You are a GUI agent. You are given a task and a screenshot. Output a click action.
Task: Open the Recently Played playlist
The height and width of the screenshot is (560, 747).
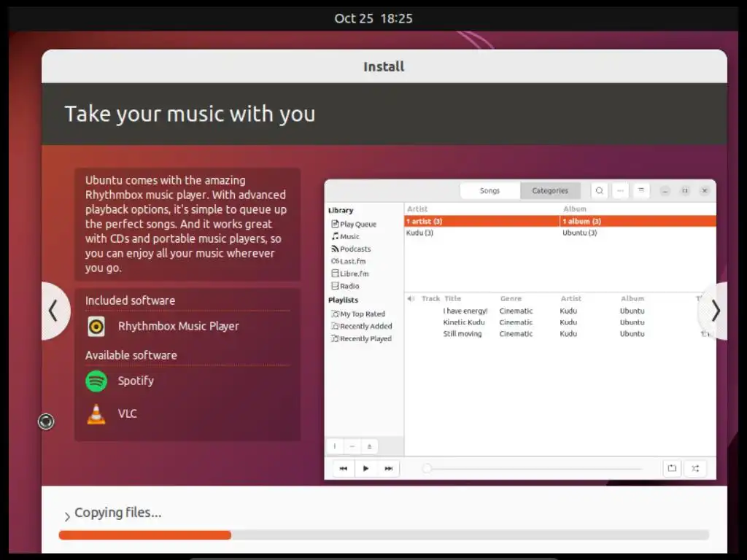pyautogui.click(x=362, y=339)
